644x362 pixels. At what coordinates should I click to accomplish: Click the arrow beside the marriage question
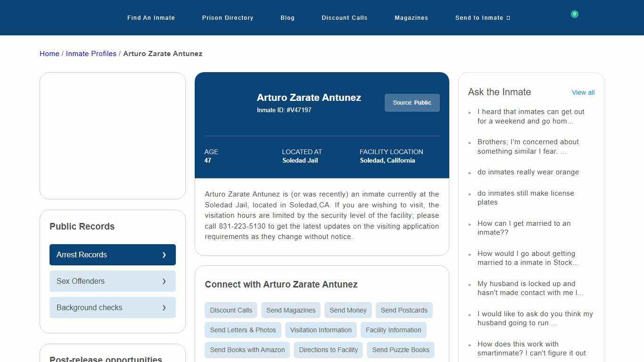470,224
